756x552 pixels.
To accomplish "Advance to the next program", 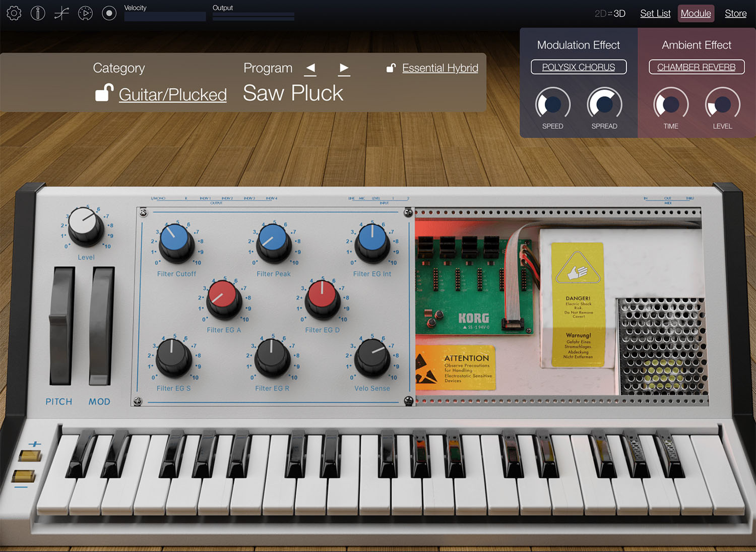I will 344,68.
